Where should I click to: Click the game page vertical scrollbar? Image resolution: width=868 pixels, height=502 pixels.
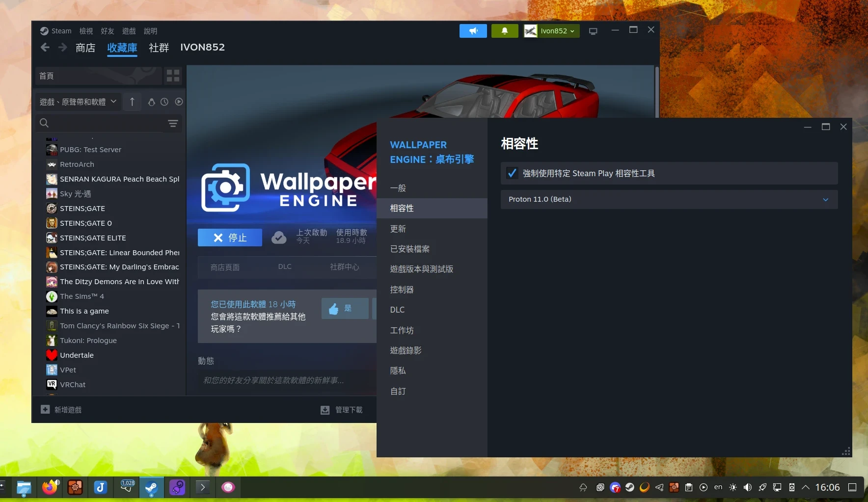657,91
